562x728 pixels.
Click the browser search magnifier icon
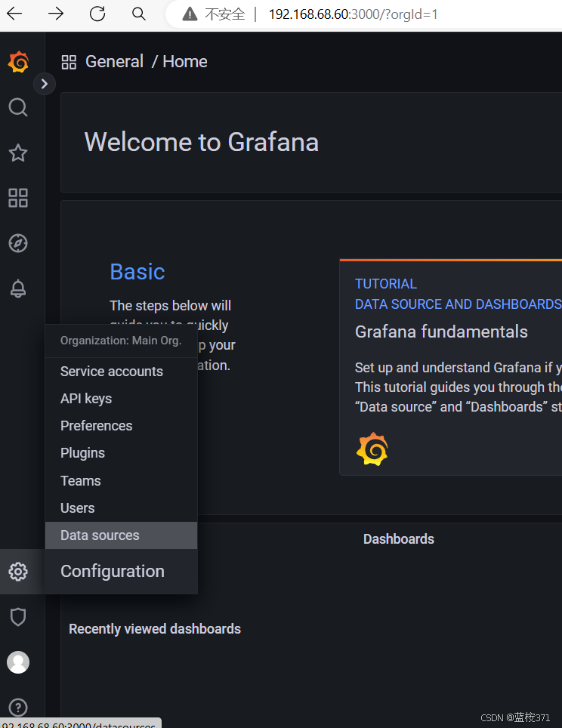[139, 14]
